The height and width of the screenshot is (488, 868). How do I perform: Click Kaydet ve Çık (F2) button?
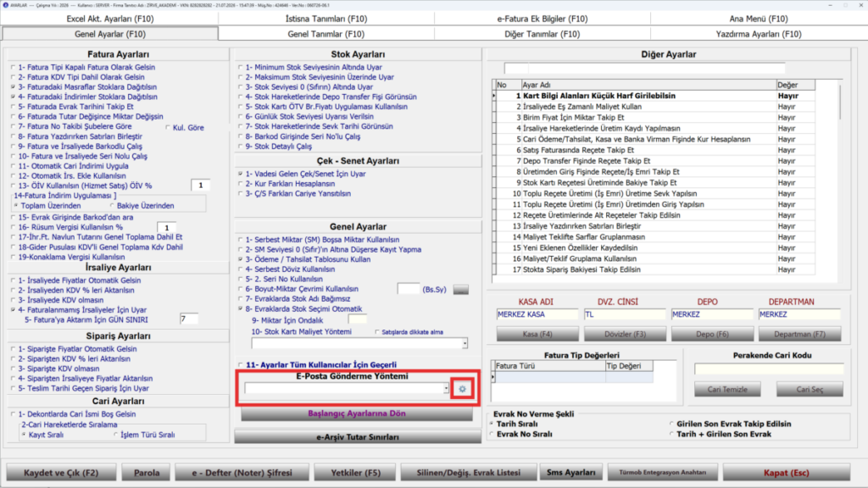pyautogui.click(x=61, y=473)
